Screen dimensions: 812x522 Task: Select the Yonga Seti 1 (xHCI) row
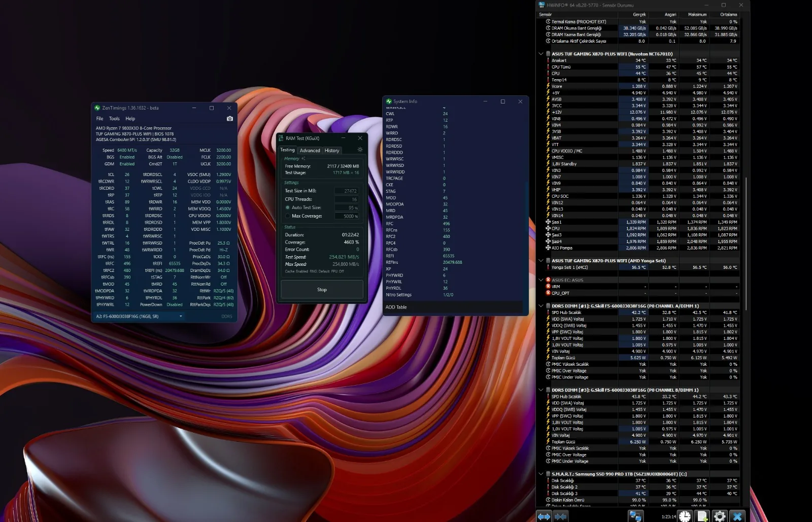point(642,267)
